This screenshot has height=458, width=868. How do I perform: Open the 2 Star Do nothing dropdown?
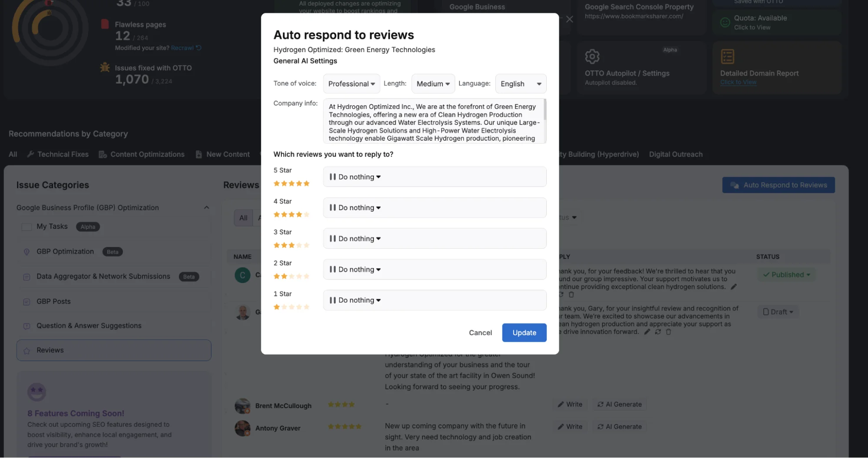(435, 269)
